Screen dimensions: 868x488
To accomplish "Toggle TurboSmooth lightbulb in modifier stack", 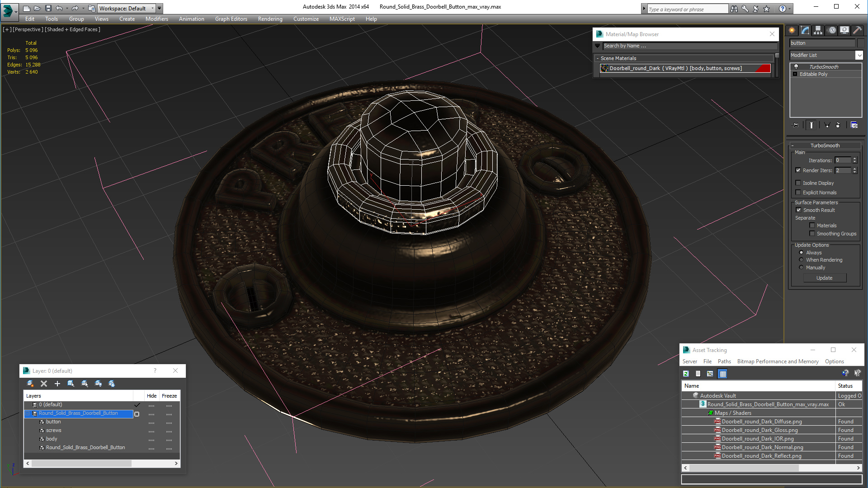I will pos(796,67).
